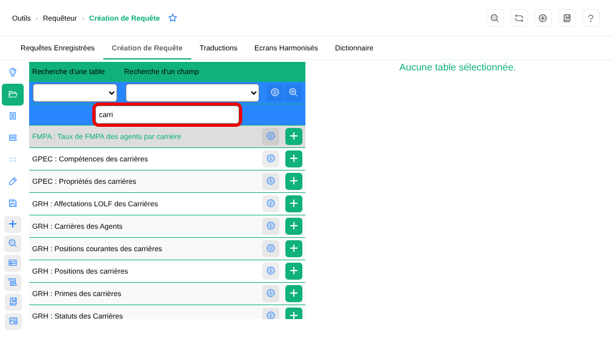Click the Outils breadcrumb link
This screenshot has width=612, height=364.
point(21,18)
